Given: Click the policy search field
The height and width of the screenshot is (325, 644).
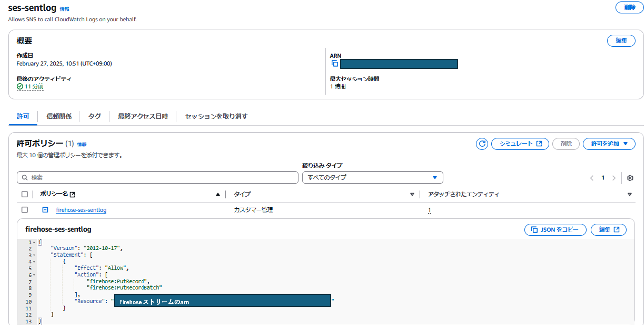Looking at the screenshot, I should pos(157,178).
